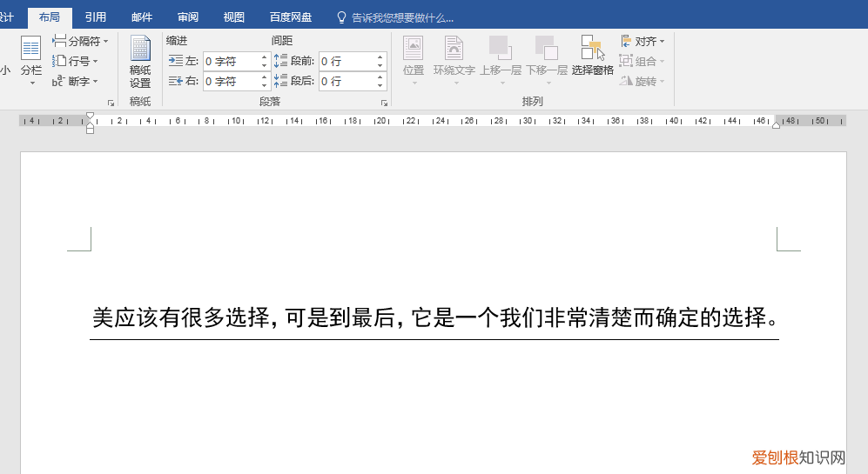Expand the 分栏 dropdown arrow
This screenshot has height=474, width=868.
click(32, 83)
